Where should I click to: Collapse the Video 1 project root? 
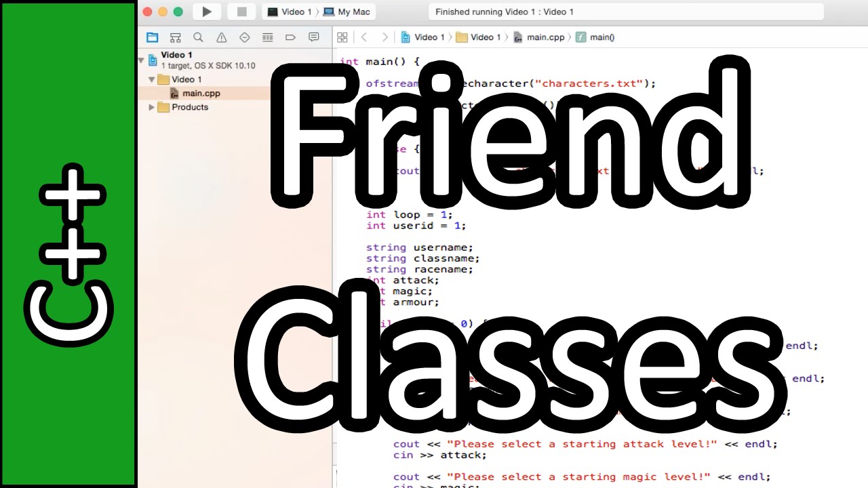point(141,60)
